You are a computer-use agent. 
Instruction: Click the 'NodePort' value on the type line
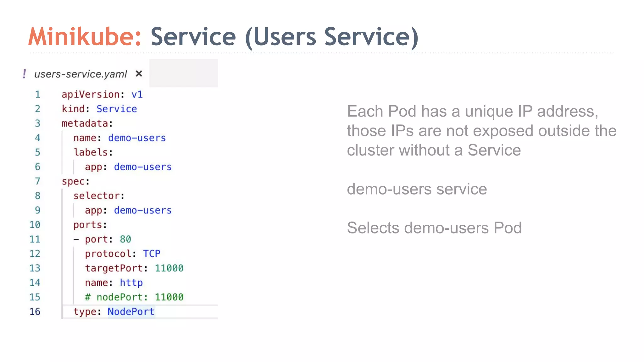(x=131, y=311)
